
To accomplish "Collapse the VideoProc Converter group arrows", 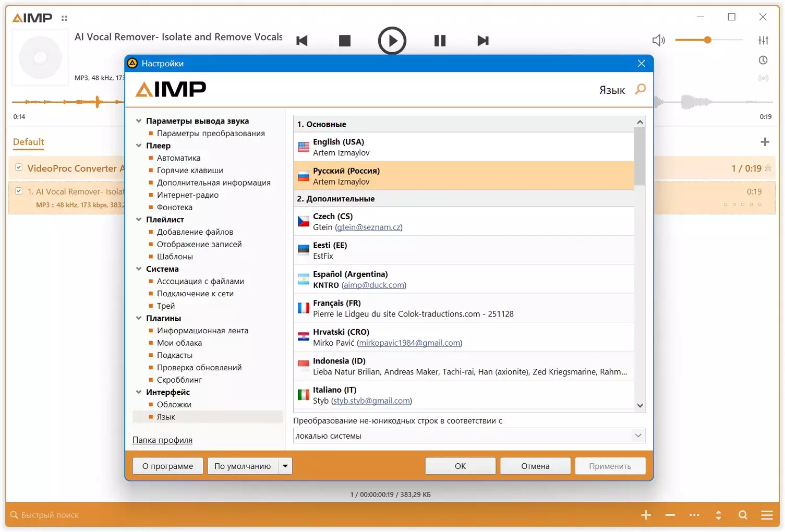I will [768, 168].
